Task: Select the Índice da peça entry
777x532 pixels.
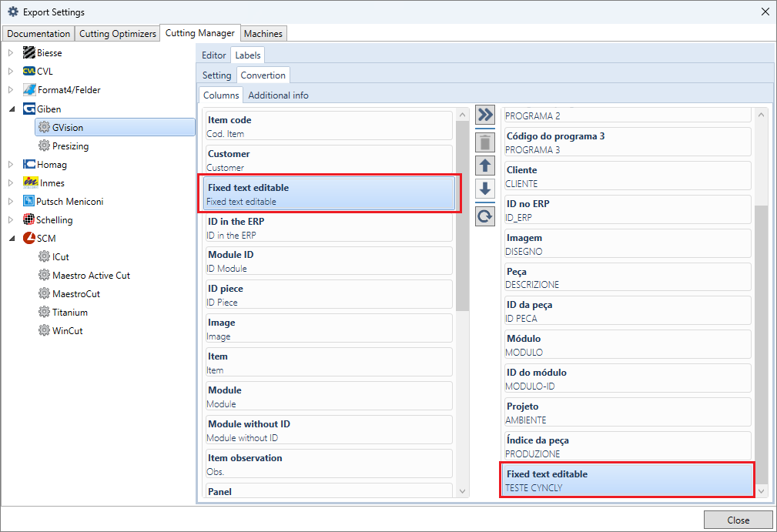Action: [x=628, y=447]
